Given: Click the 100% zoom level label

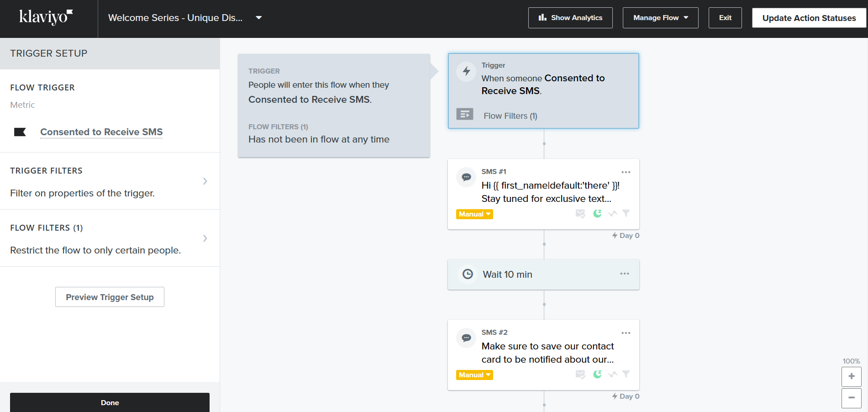Looking at the screenshot, I should point(851,361).
